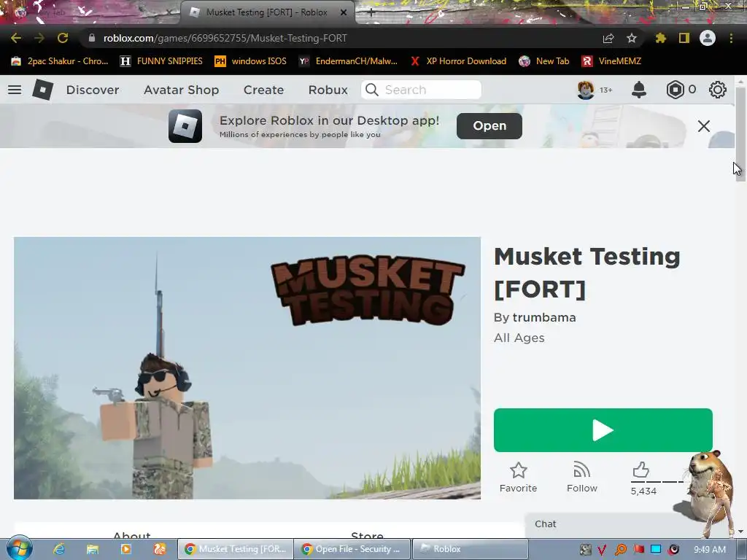Select the Musket Testing [FORT] - Roblox tab
This screenshot has height=560, width=747.
pyautogui.click(x=267, y=12)
